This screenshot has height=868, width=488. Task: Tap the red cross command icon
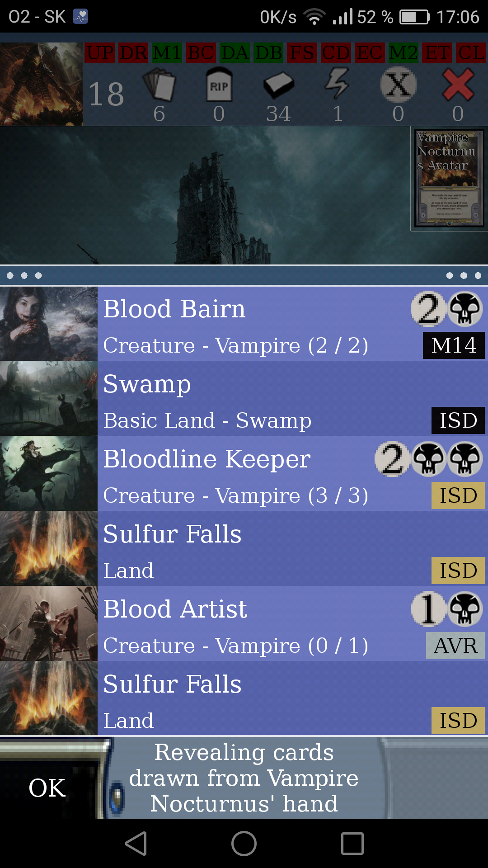pyautogui.click(x=458, y=85)
